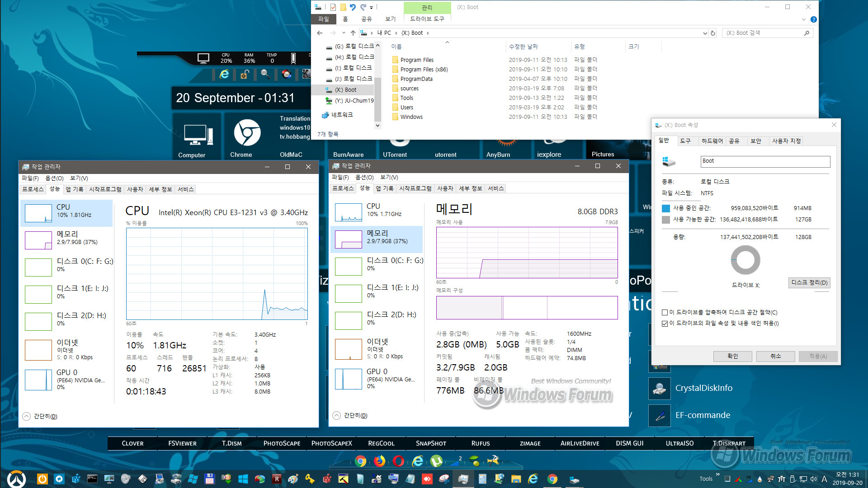The height and width of the screenshot is (488, 868).
Task: Toggle compress this drive checkbox
Action: pyautogui.click(x=665, y=313)
